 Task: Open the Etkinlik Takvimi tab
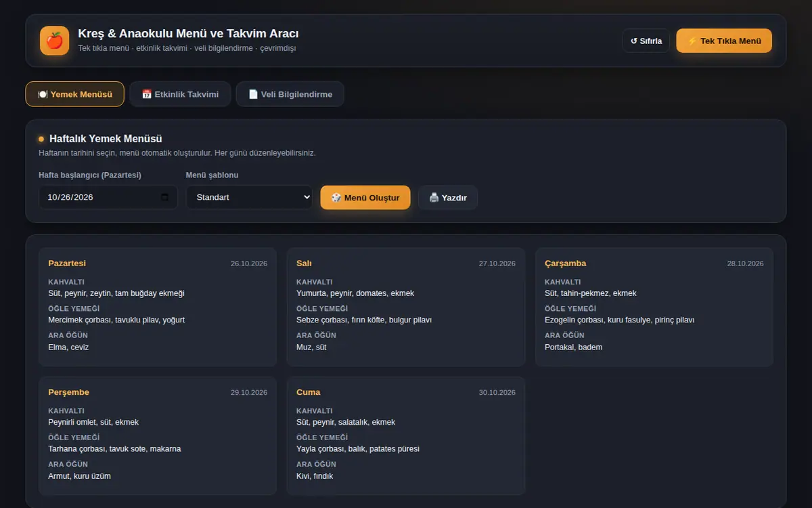(180, 94)
